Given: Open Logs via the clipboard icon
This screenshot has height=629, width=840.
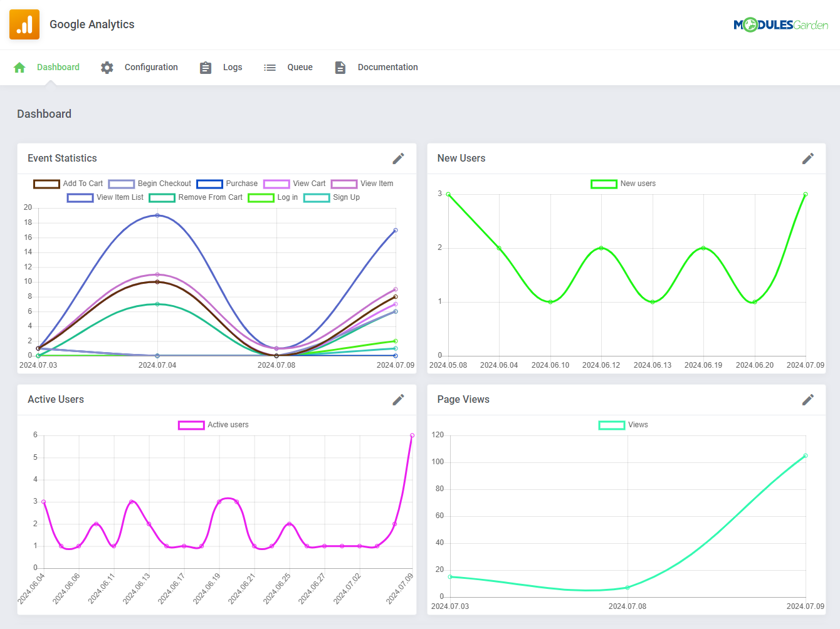Looking at the screenshot, I should (206, 67).
